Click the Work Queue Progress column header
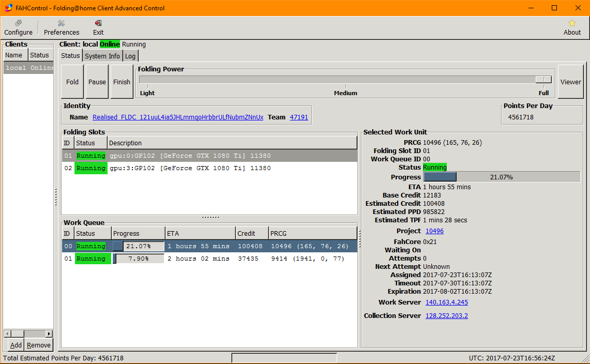 point(138,233)
